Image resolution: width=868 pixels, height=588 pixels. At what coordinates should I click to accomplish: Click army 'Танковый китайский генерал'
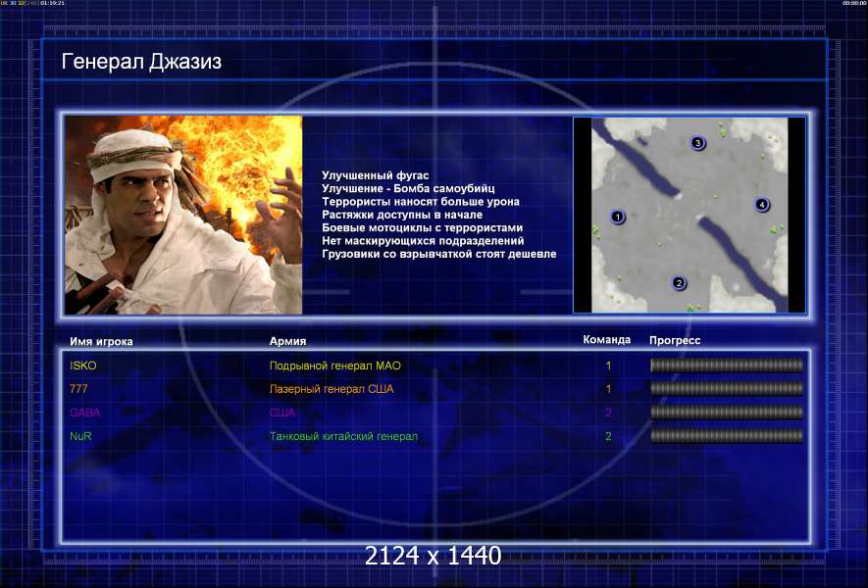coord(344,436)
